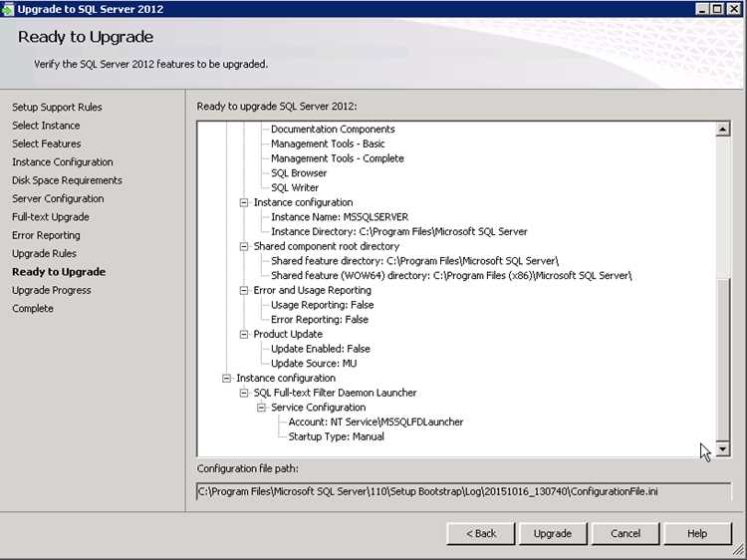The image size is (747, 560).
Task: Collapse the Error and Usage Reporting node
Action: click(244, 290)
